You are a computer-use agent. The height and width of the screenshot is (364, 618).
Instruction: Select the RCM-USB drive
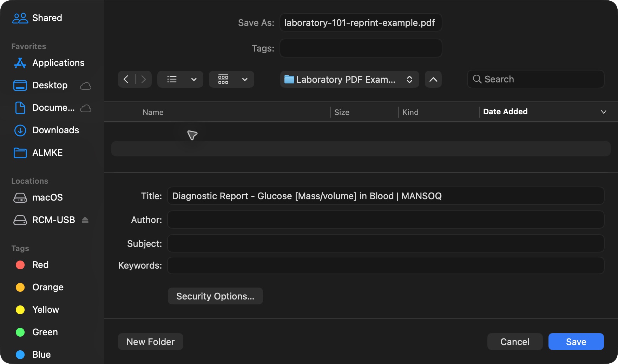(x=44, y=220)
